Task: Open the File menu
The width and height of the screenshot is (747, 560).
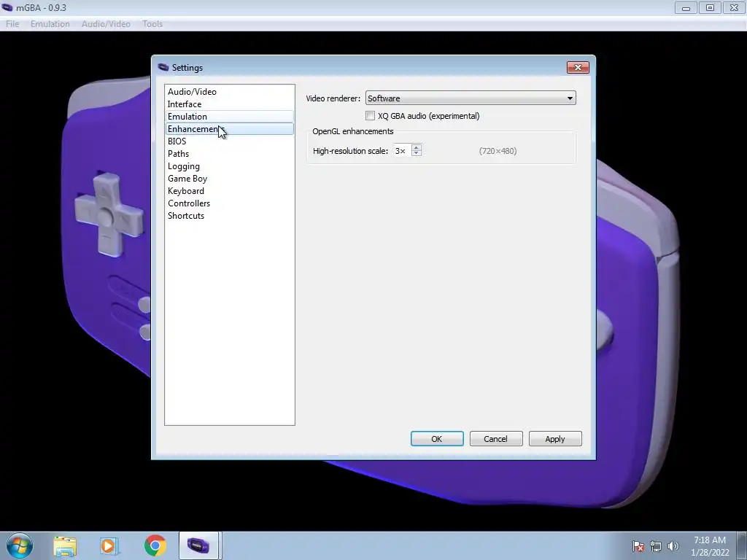Action: pos(12,24)
